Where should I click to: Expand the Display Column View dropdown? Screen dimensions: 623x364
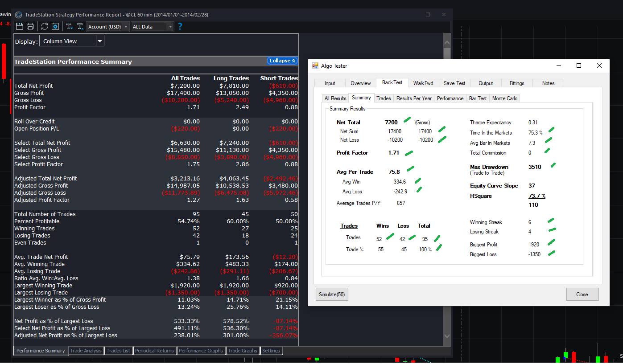click(x=100, y=41)
